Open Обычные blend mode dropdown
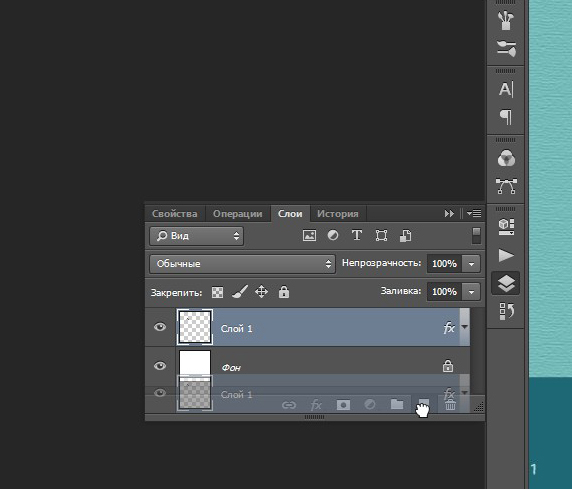 pyautogui.click(x=242, y=264)
